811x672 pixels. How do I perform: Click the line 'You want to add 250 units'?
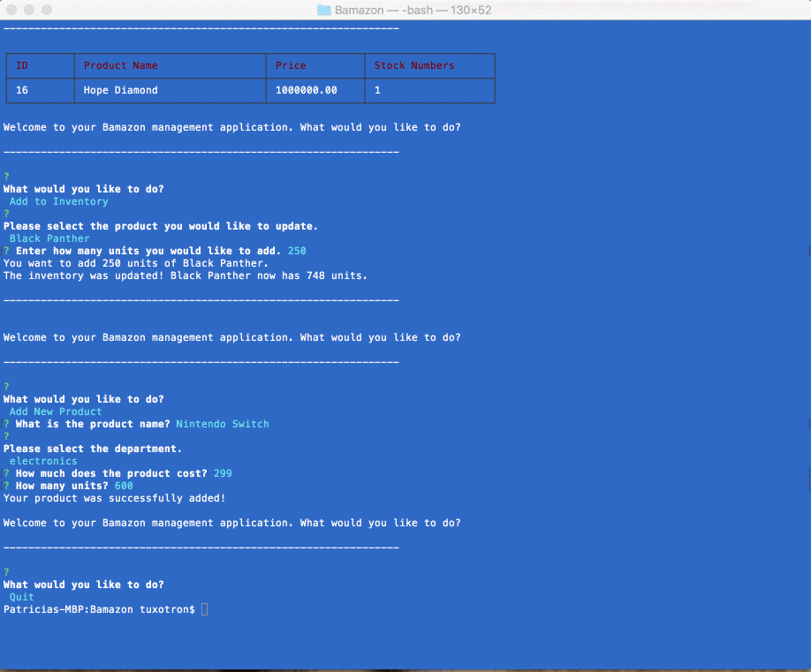pyautogui.click(x=136, y=263)
